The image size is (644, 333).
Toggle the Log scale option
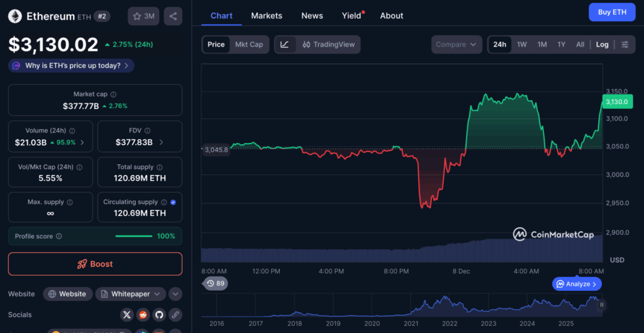tap(602, 45)
